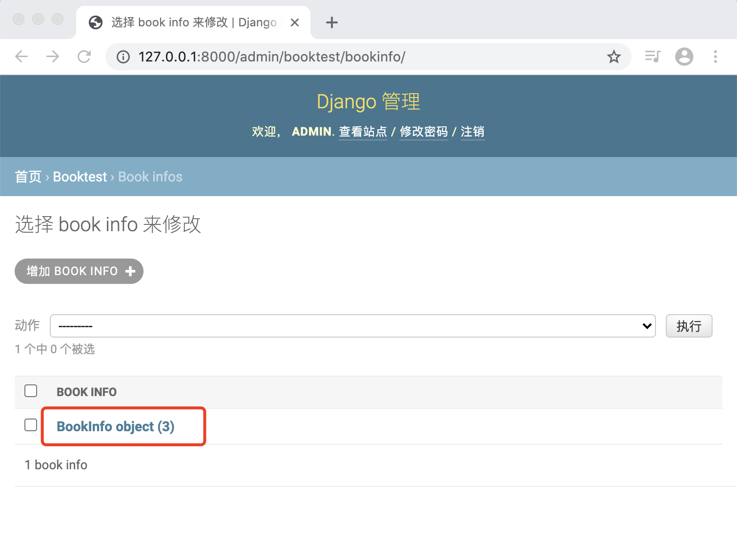Click the site information icon in address bar
Viewport: 737px width, 560px height.
[x=123, y=57]
